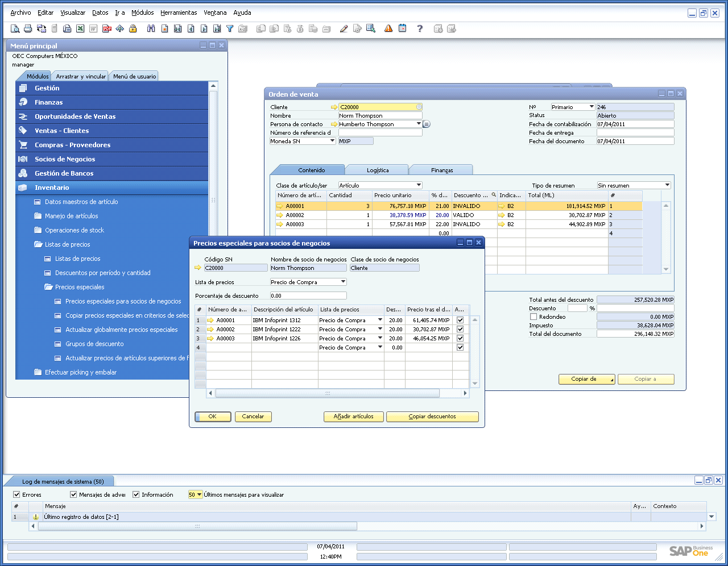
Task: Switch to the Logística tab
Action: tap(377, 169)
